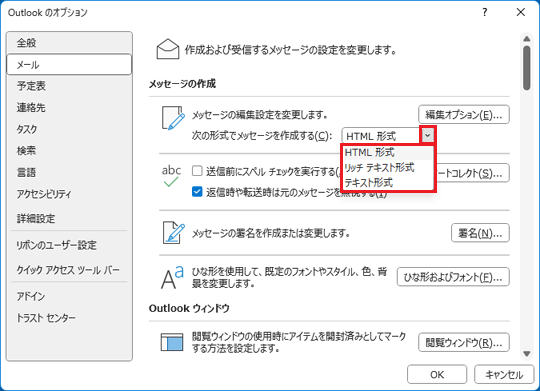Click the キャンセル button

click(504, 374)
